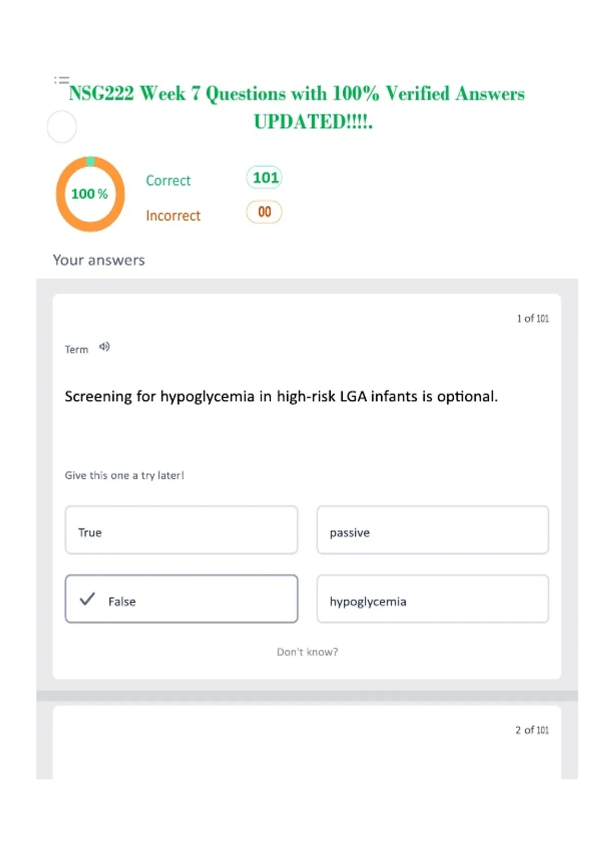Click the Give this one a try later message
Image resolution: width=613 pixels, height=868 pixels.
click(x=125, y=475)
